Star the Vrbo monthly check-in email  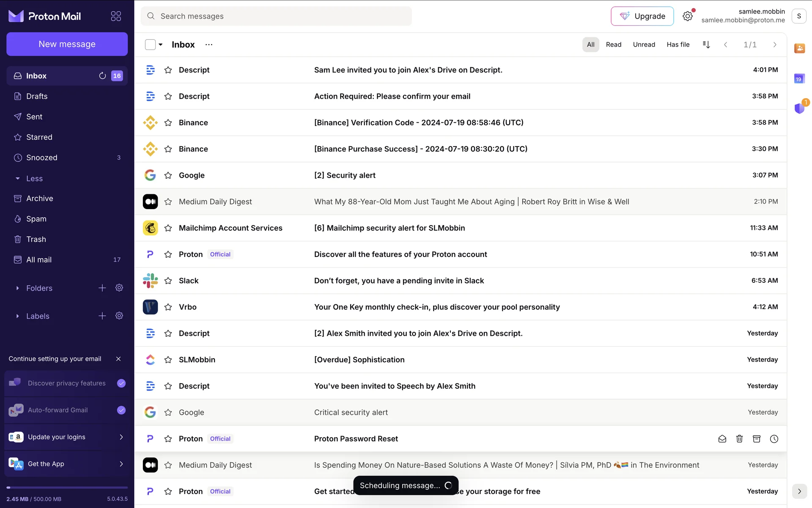[168, 307]
